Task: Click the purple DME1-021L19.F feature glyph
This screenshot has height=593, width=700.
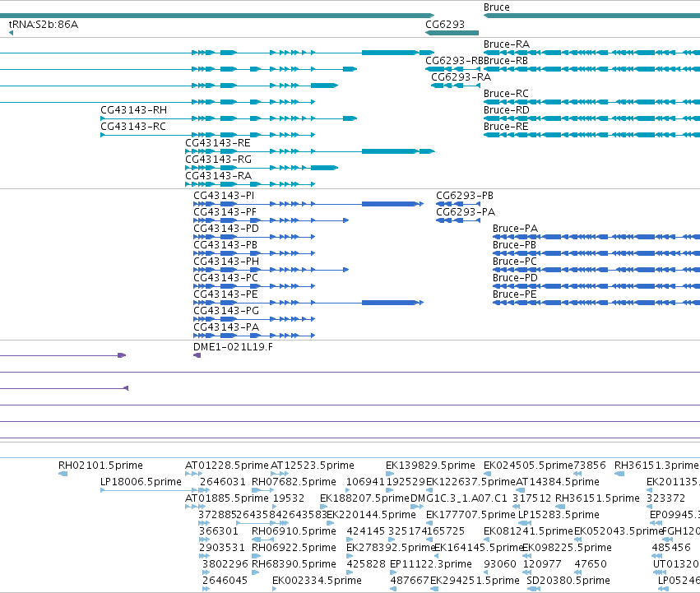Action: pyautogui.click(x=197, y=355)
